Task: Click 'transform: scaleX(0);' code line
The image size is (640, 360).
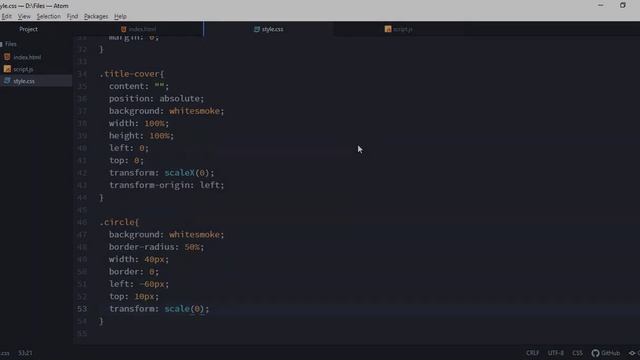Action: coord(162,173)
